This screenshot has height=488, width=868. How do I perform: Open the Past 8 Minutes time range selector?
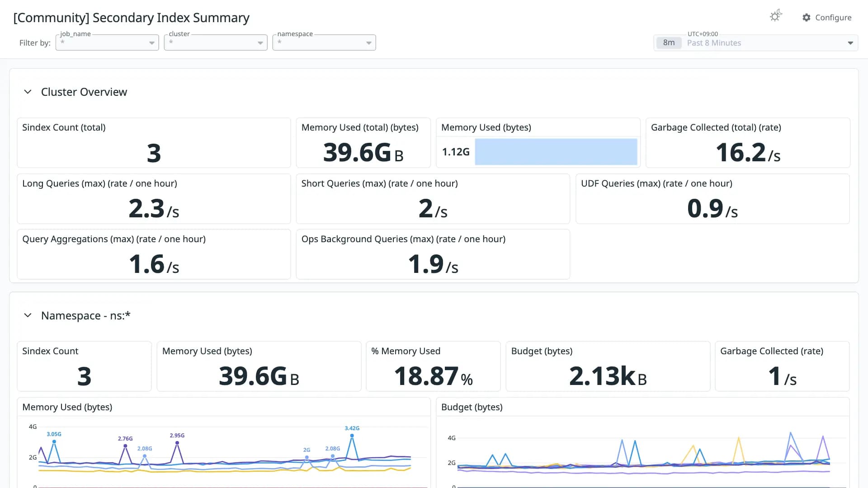(x=756, y=43)
